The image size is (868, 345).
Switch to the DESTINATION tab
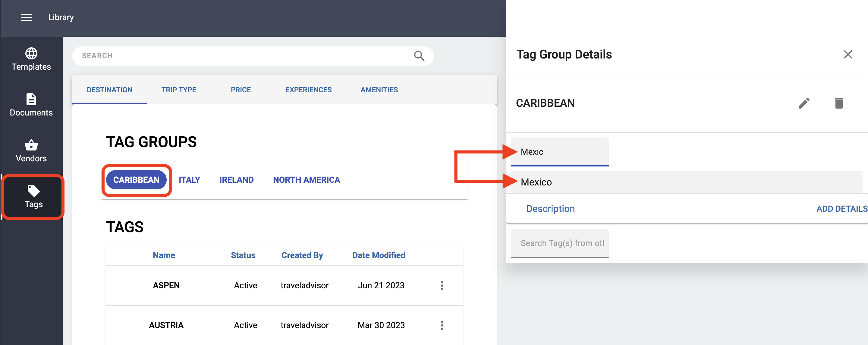pos(109,90)
